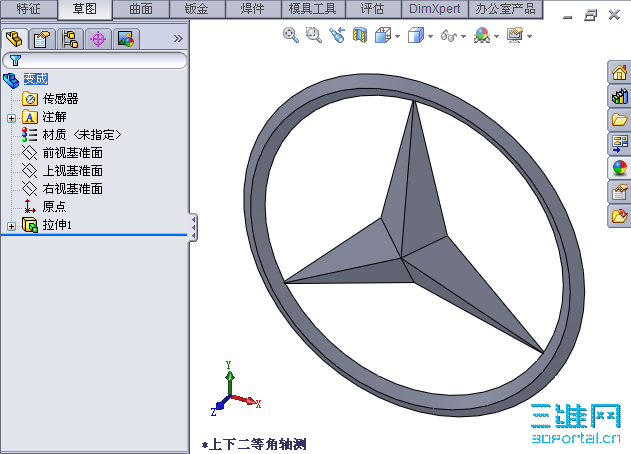Open Appearances color ball task pane icon
The image size is (631, 454).
[619, 167]
